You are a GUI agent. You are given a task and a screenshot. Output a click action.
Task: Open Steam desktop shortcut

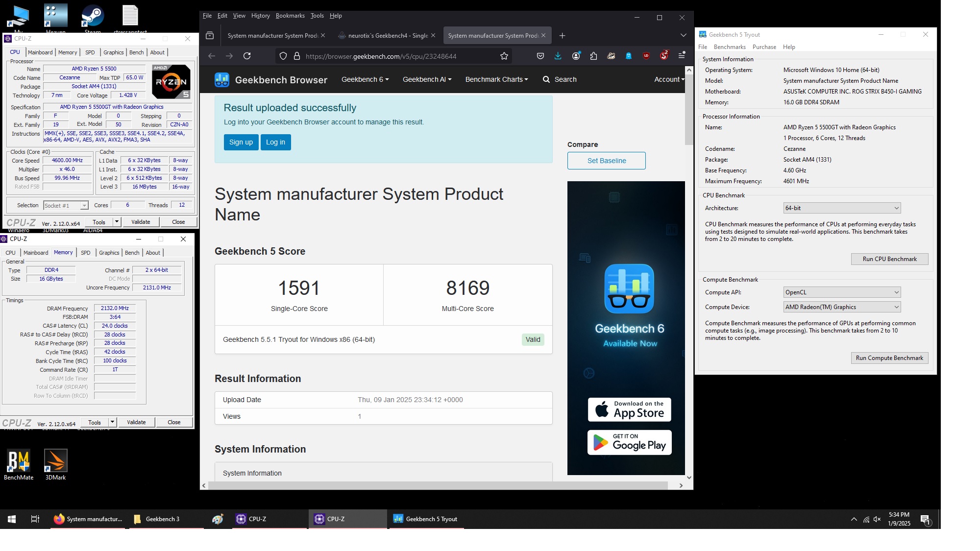[x=93, y=20]
